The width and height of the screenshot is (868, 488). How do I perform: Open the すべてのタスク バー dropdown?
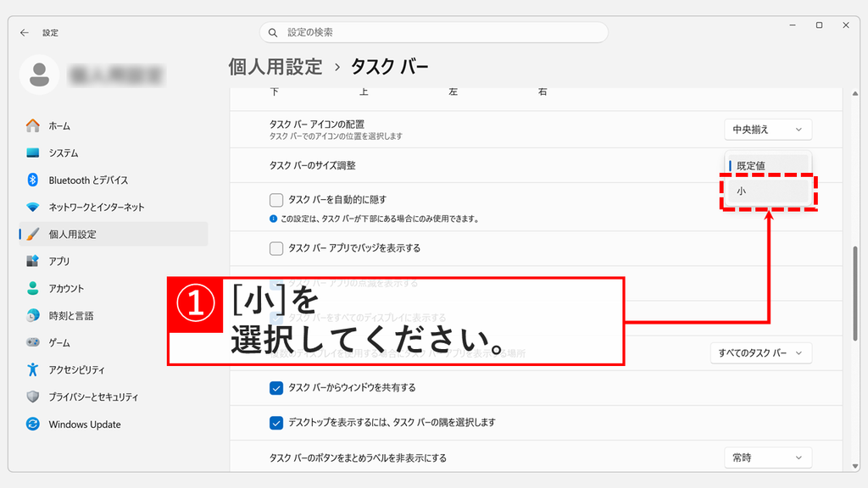pos(761,353)
